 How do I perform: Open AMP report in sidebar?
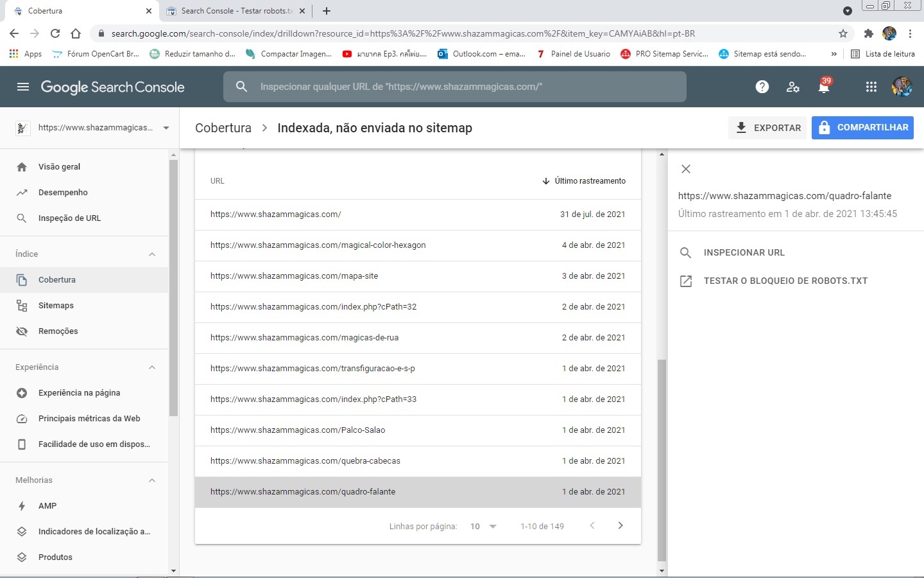pos(84,506)
